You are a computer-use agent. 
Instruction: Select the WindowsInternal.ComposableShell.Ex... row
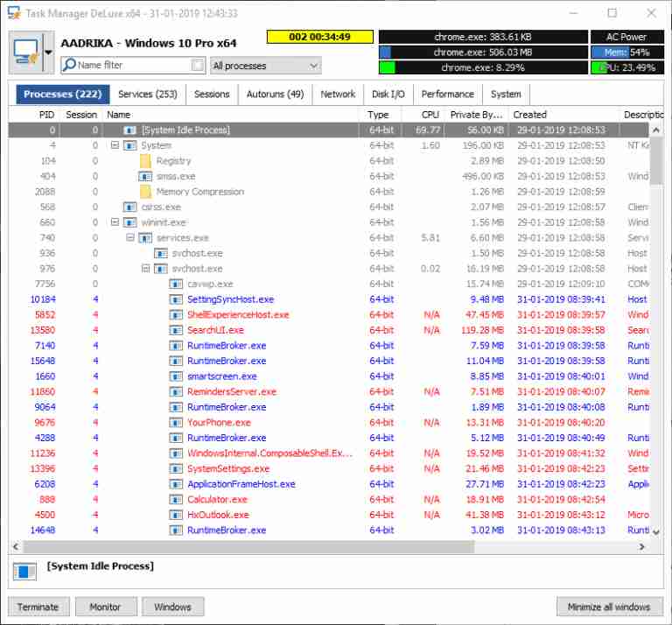pos(329,453)
